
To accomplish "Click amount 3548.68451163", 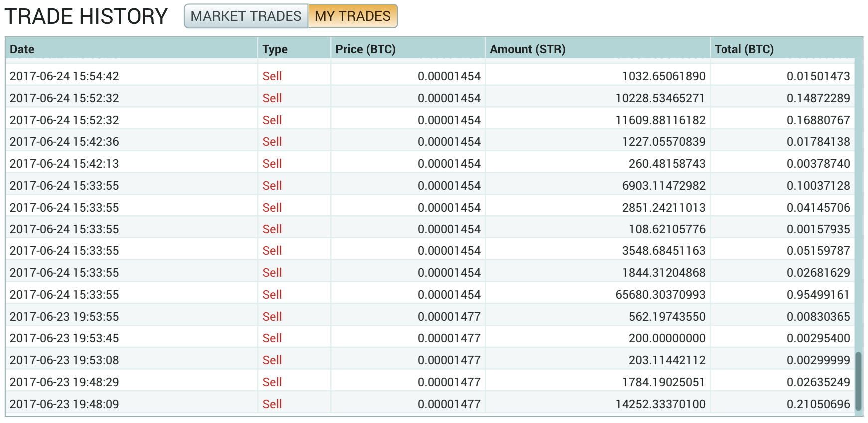I will coord(664,251).
